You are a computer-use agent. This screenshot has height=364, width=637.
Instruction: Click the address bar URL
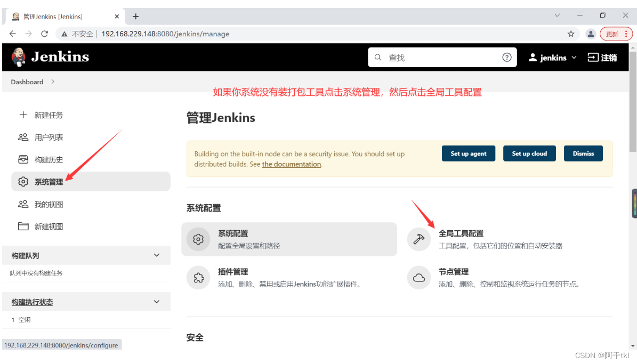click(x=165, y=34)
